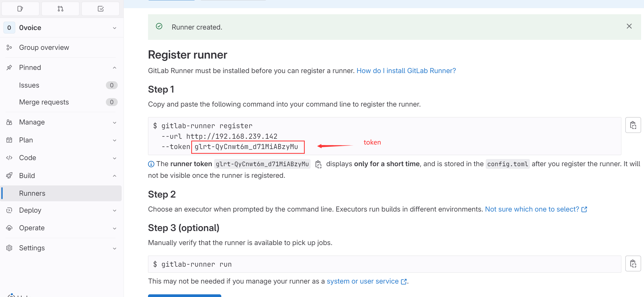Expand the Operate menu chevron
The width and height of the screenshot is (644, 297).
(x=115, y=228)
